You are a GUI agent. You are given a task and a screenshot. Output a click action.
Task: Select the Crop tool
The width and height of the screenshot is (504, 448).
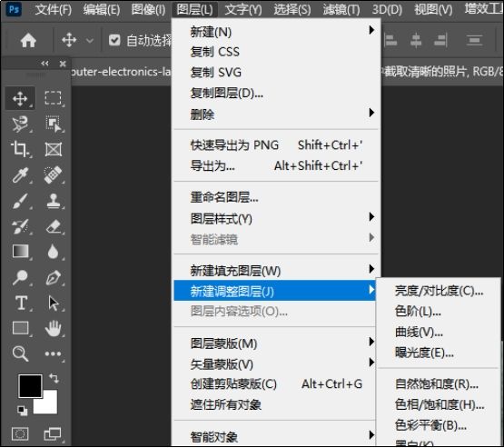coord(20,149)
